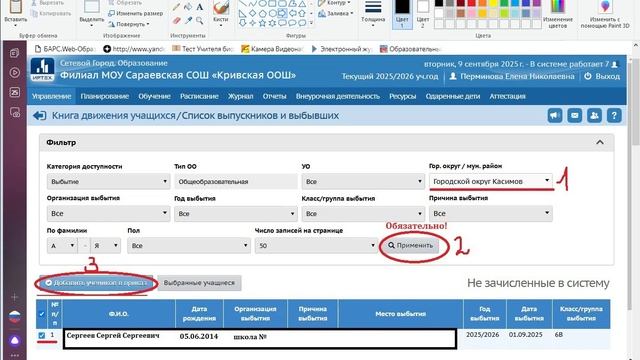Screen dimensions: 640x360
Task: Open the Повернуть rotate dropdown in Paint
Action: pos(129,24)
